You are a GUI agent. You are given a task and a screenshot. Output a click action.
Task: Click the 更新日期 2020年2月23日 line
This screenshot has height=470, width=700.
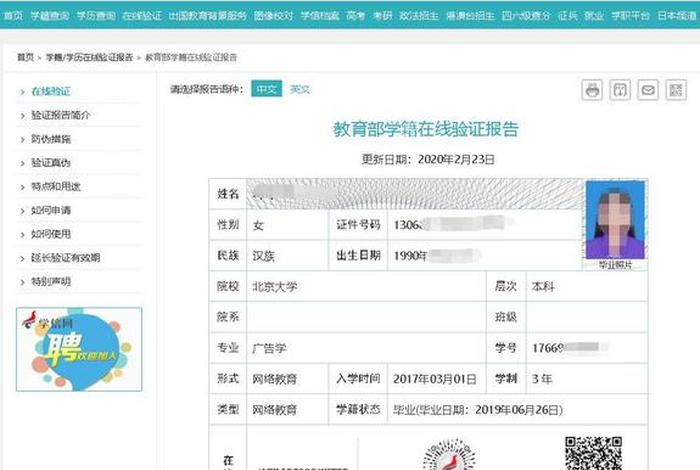coord(428,159)
